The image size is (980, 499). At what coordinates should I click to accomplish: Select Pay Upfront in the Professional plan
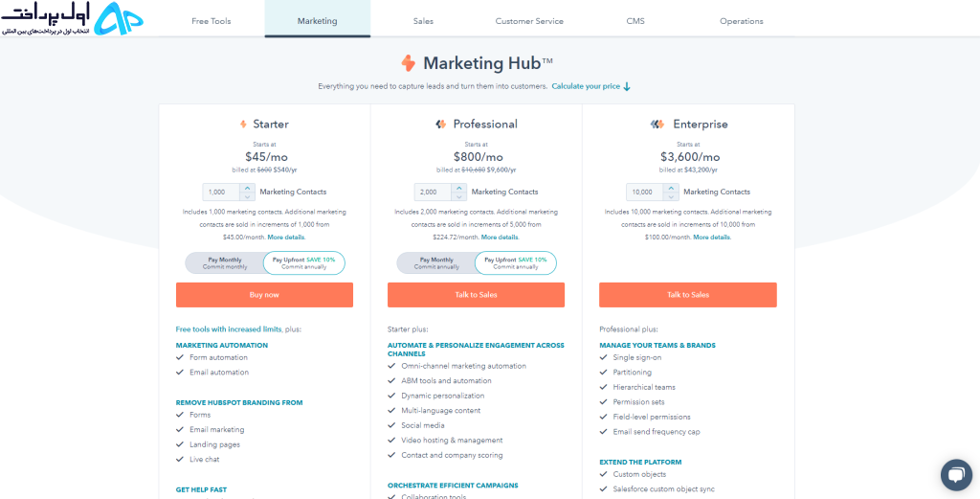[x=516, y=263]
